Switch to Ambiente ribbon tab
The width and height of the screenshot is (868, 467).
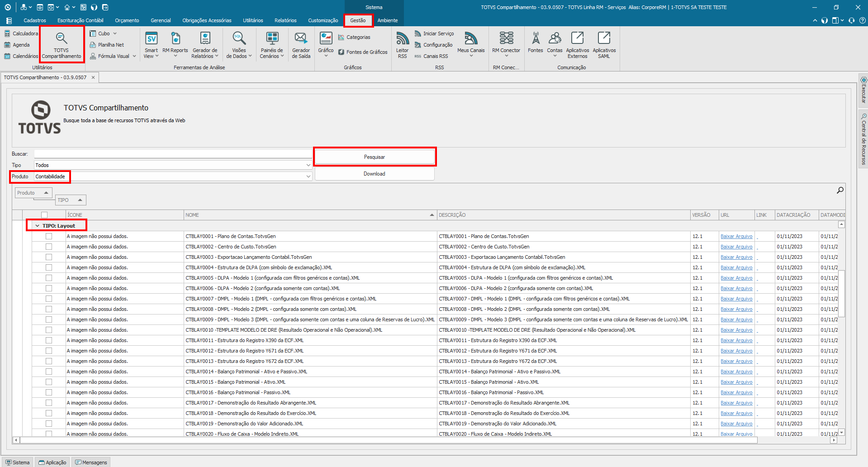pyautogui.click(x=388, y=20)
